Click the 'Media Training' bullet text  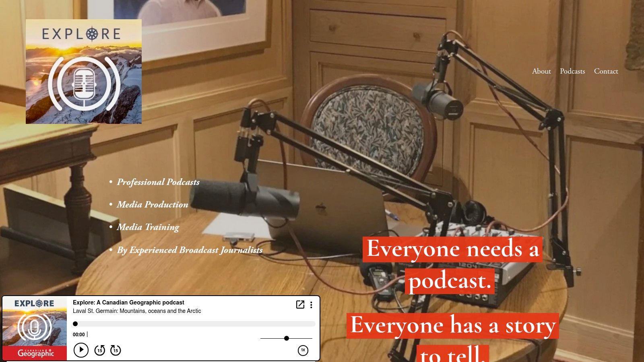(148, 227)
